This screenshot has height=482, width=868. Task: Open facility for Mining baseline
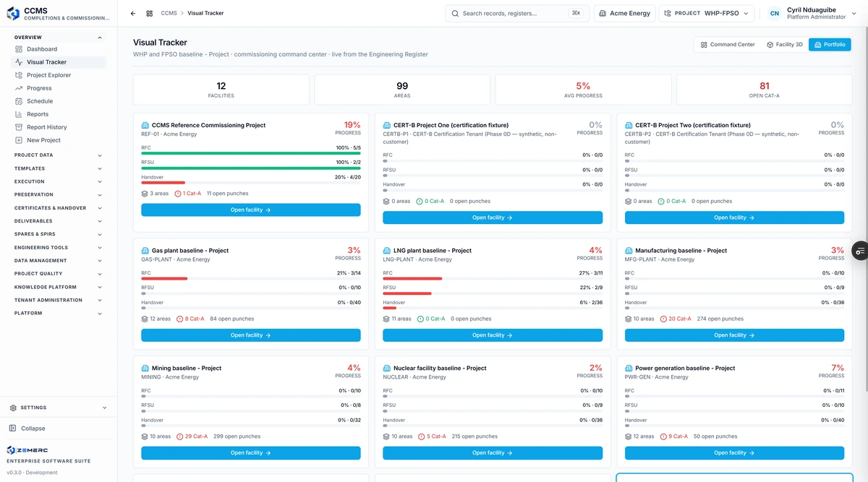coord(251,453)
